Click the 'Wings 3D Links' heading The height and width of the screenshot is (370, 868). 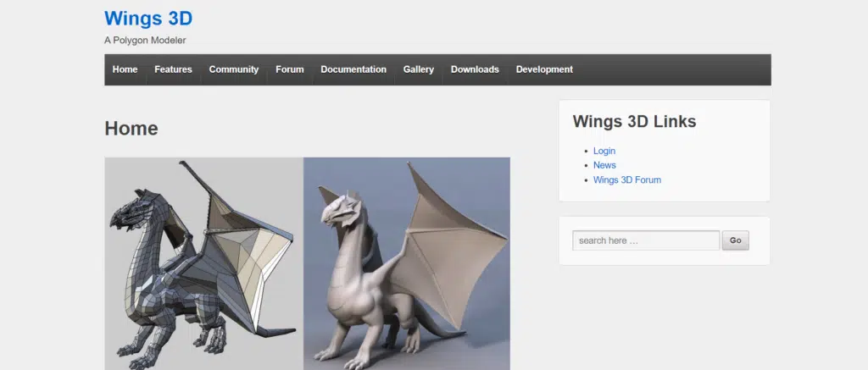[634, 121]
